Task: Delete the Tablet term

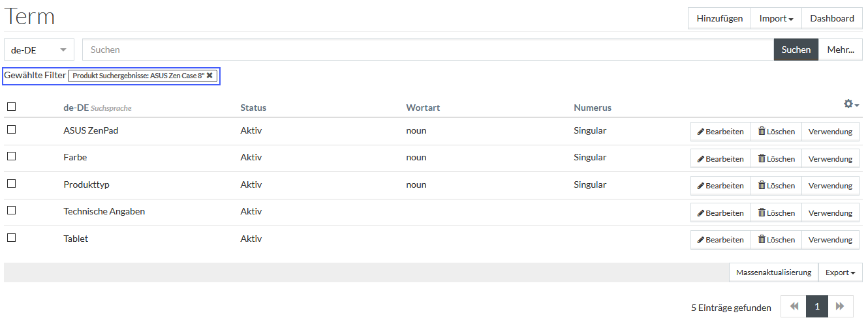Action: pyautogui.click(x=776, y=240)
